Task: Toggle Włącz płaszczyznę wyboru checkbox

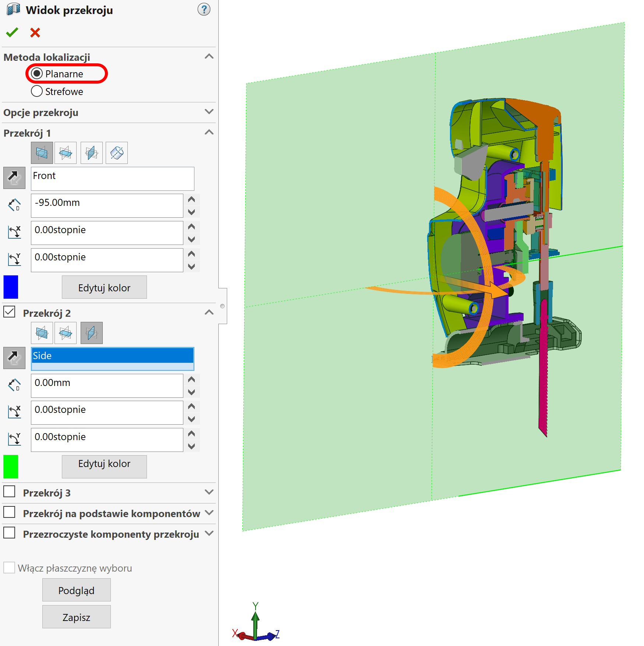Action: (9, 568)
